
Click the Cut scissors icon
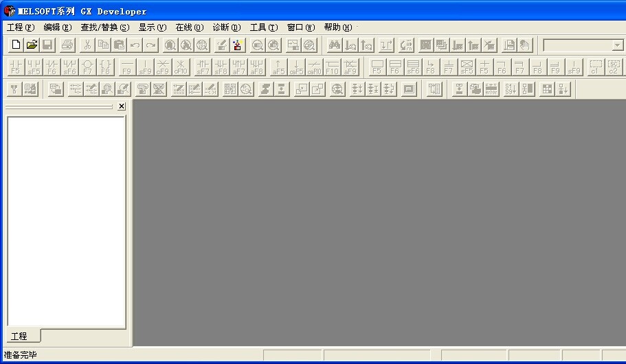87,45
